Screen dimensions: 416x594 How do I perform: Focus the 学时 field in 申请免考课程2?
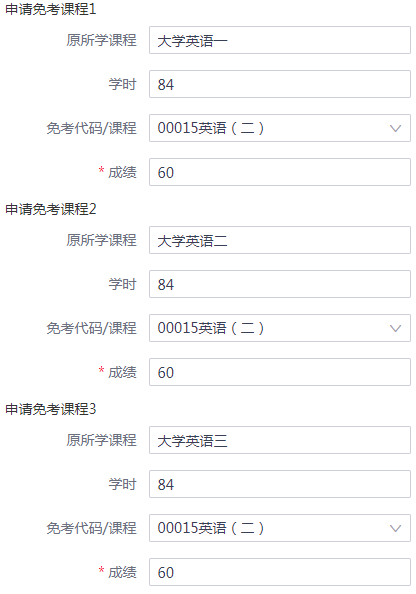[280, 284]
